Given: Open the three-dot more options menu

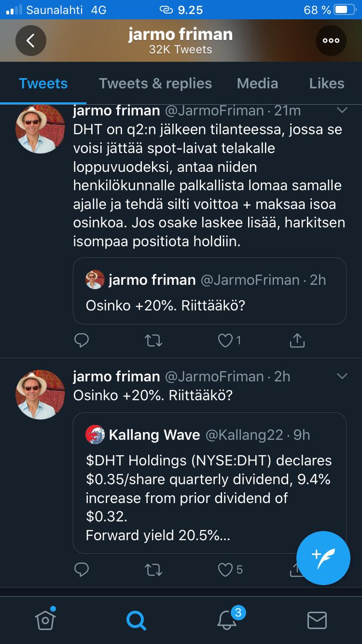Looking at the screenshot, I should coord(331,41).
